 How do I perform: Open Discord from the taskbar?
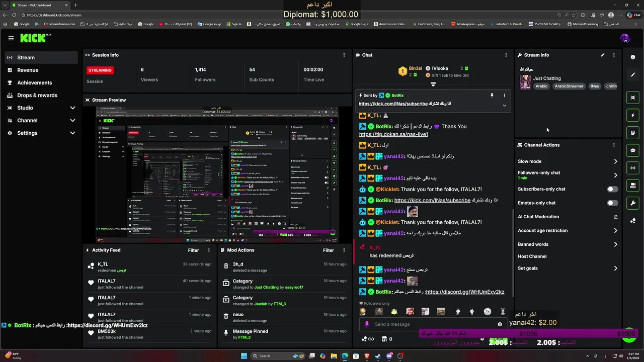[389, 356]
